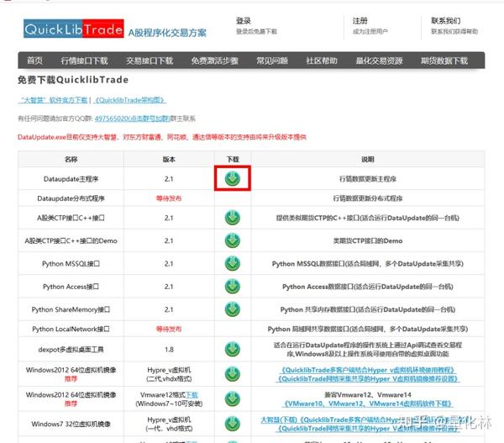Image resolution: width=504 pixels, height=443 pixels.
Task: Download A股类CTP接口C++接口的Demo green icon
Action: (x=233, y=240)
